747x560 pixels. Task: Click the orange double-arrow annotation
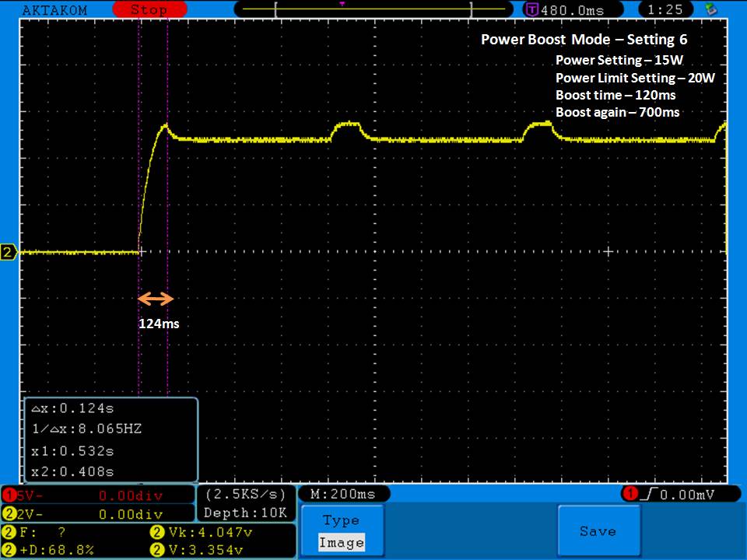(156, 299)
